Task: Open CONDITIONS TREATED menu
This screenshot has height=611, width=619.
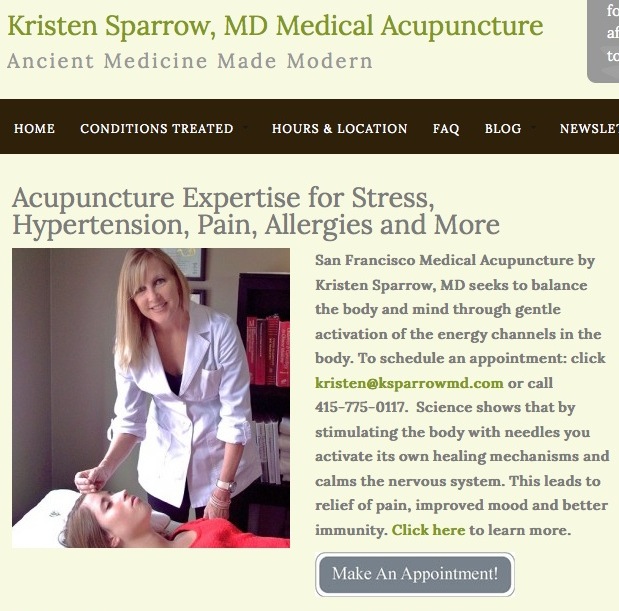Action: tap(157, 128)
